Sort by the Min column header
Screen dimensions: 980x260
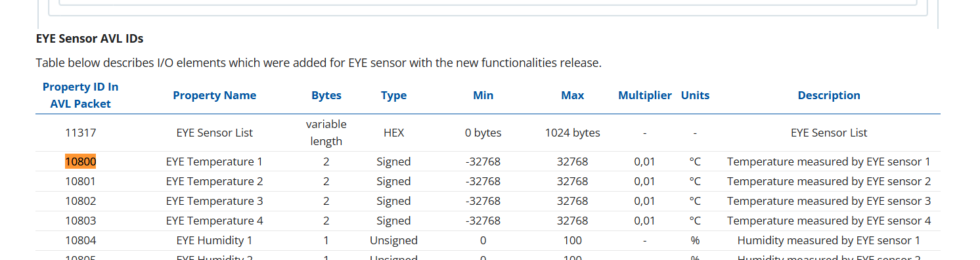[x=483, y=95]
